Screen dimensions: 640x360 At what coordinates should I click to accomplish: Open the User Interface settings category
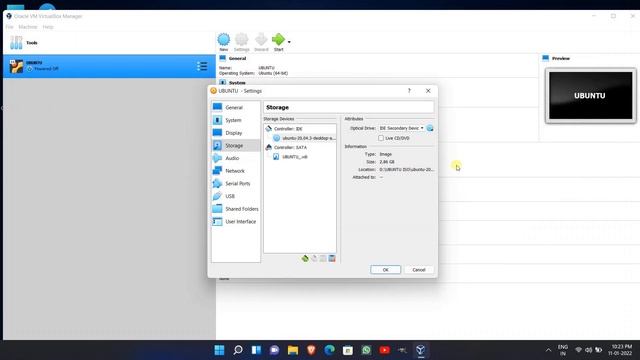(x=236, y=221)
